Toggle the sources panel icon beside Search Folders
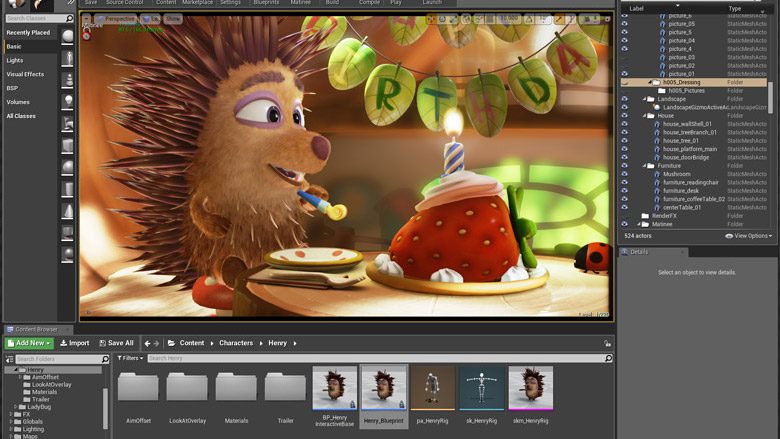 (x=9, y=359)
